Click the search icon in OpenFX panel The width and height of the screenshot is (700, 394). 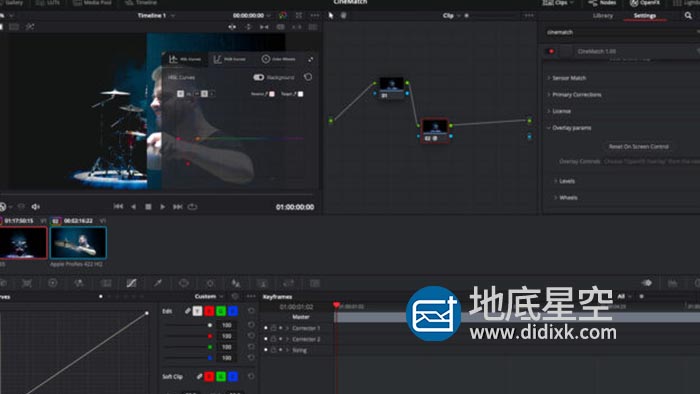point(688,16)
